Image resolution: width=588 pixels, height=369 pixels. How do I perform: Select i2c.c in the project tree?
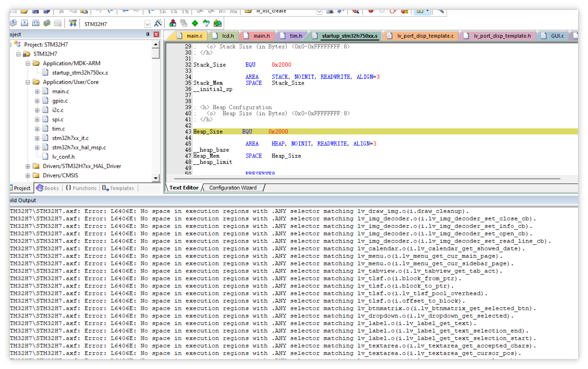(x=58, y=110)
